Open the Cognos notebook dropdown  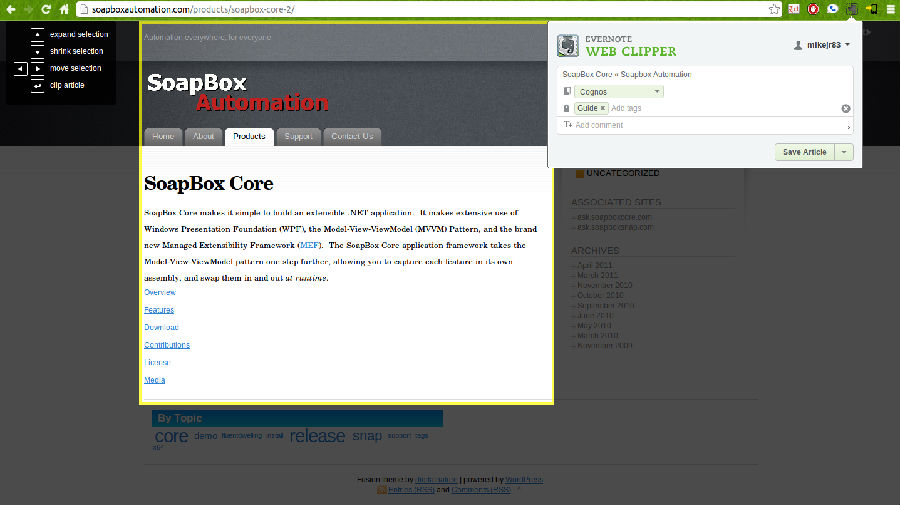[619, 92]
